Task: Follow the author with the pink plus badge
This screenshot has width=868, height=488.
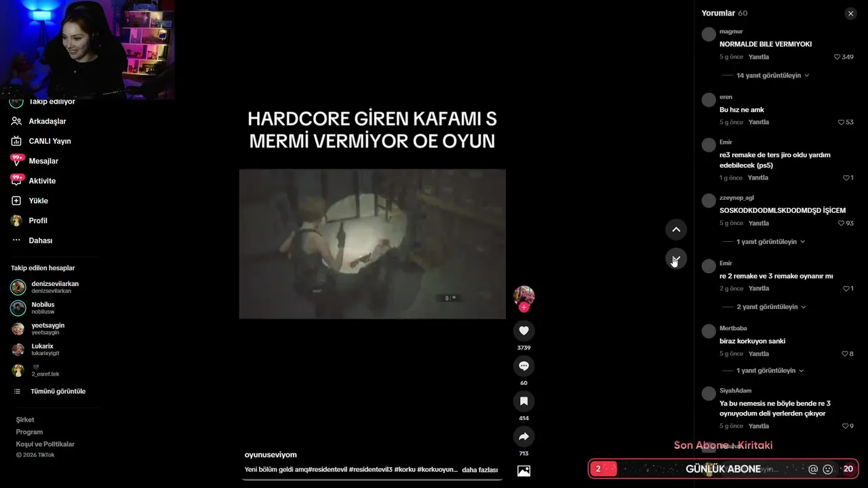Action: [x=524, y=308]
